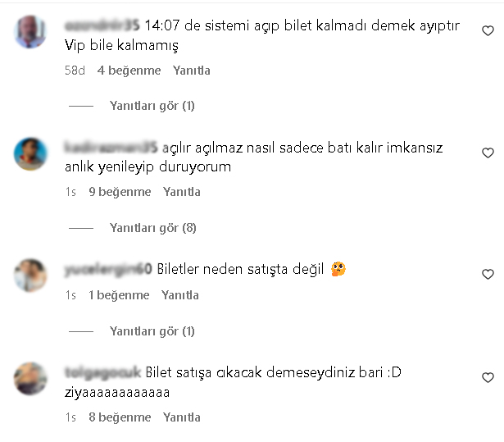Reply to the 'Biletler neden satışta değil' comment
504x442 pixels.
pyautogui.click(x=180, y=295)
